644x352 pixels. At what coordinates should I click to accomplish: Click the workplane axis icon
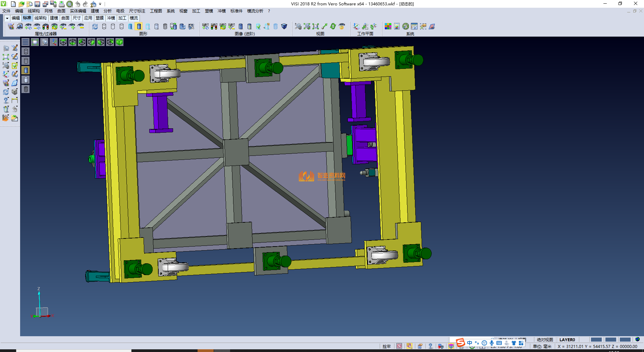(x=356, y=26)
